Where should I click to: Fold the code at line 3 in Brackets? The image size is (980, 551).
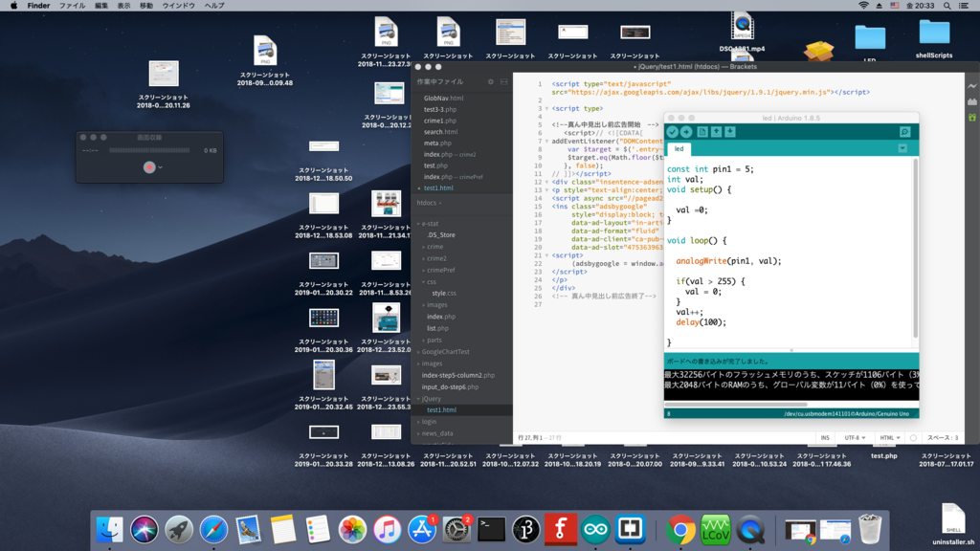click(x=546, y=109)
